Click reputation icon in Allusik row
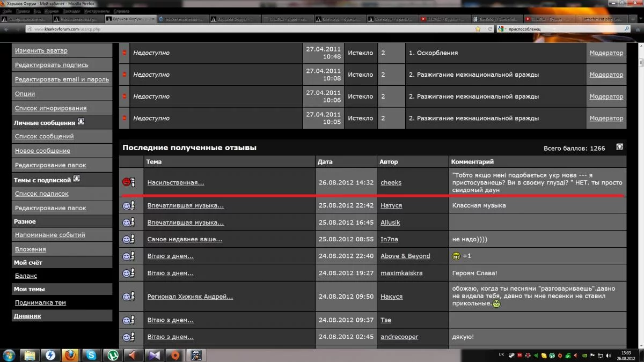The height and width of the screenshot is (362, 644). 129,222
